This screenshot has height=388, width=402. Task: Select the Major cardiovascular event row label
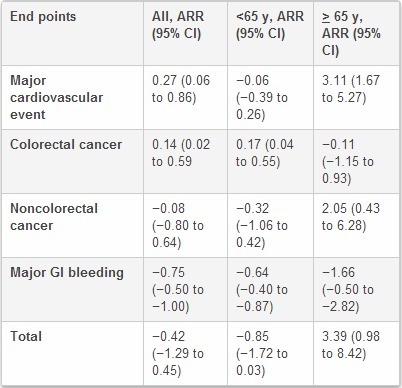[x=73, y=97]
